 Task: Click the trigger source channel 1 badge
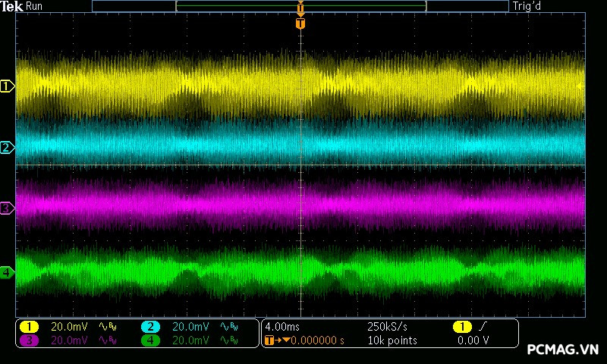tap(462, 327)
